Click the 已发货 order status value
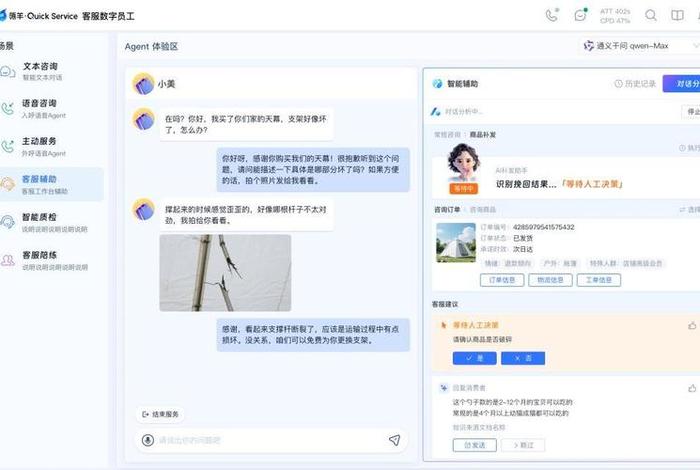 523,238
